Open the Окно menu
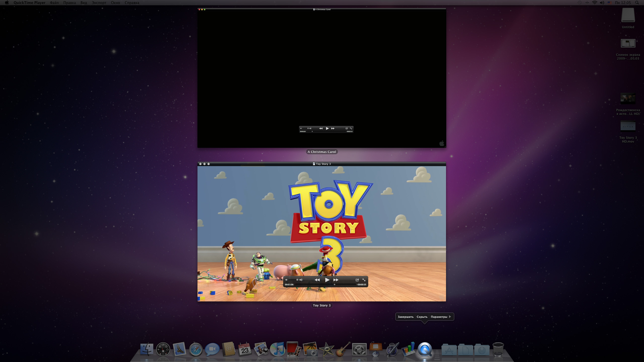The image size is (644, 362). click(x=115, y=3)
